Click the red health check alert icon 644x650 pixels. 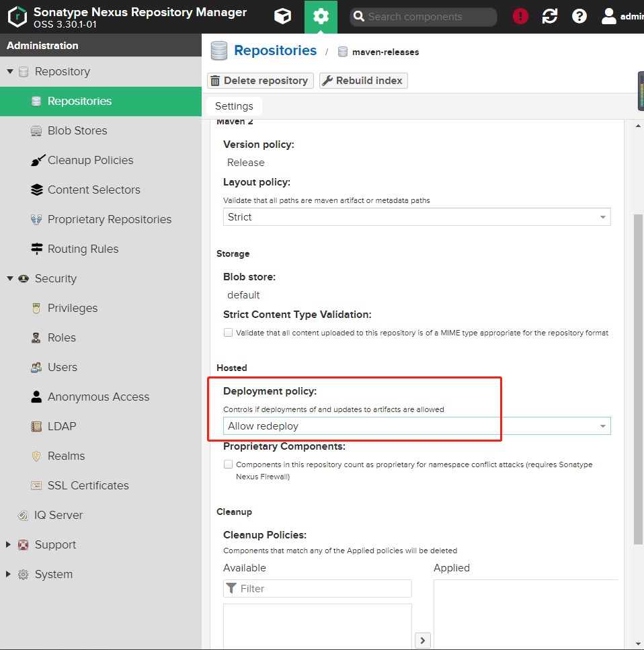click(520, 17)
